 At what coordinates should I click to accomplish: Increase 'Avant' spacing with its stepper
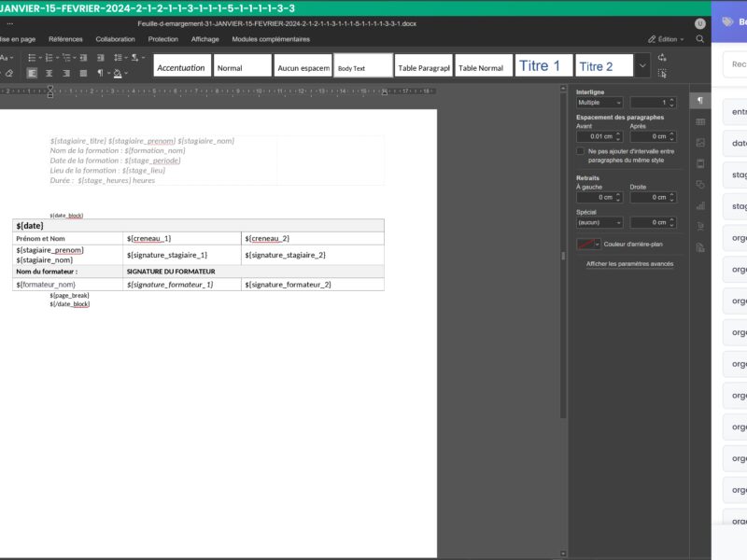tap(616, 132)
